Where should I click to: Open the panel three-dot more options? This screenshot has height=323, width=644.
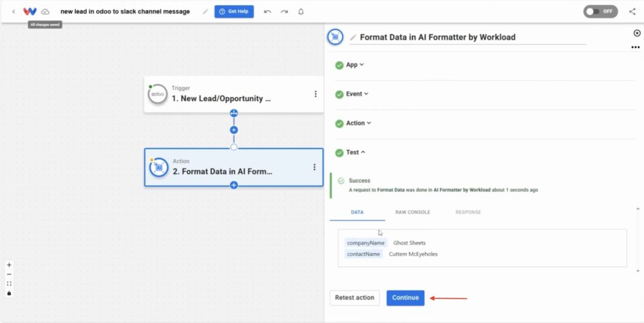pyautogui.click(x=635, y=47)
